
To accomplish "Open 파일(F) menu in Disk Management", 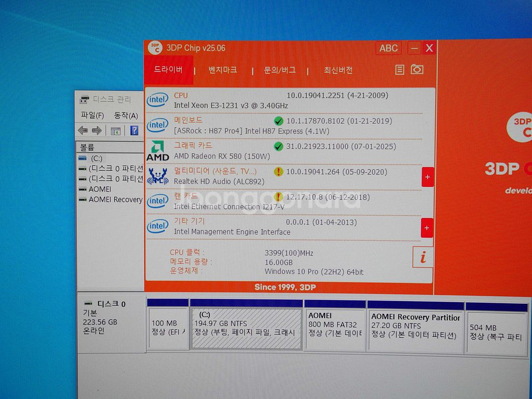I will pyautogui.click(x=92, y=115).
